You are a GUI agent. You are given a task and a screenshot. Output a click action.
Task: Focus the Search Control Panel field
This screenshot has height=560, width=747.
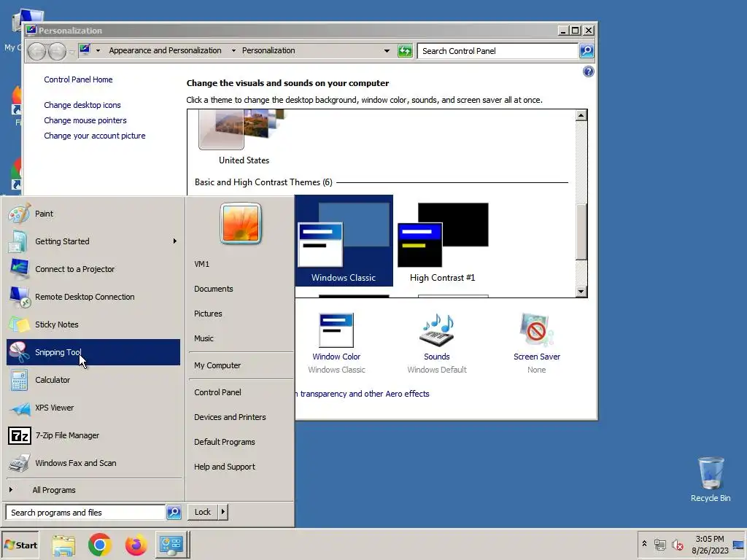click(498, 51)
